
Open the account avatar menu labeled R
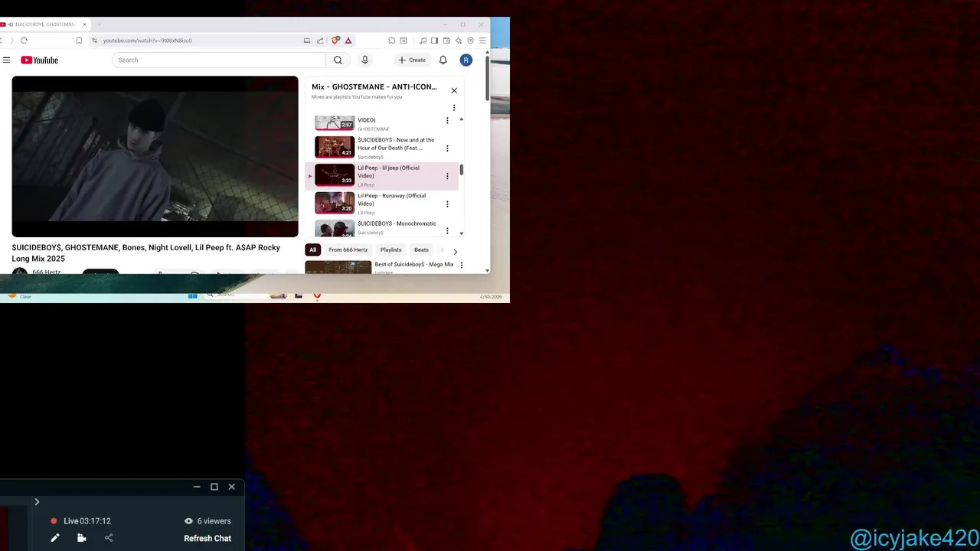465,60
